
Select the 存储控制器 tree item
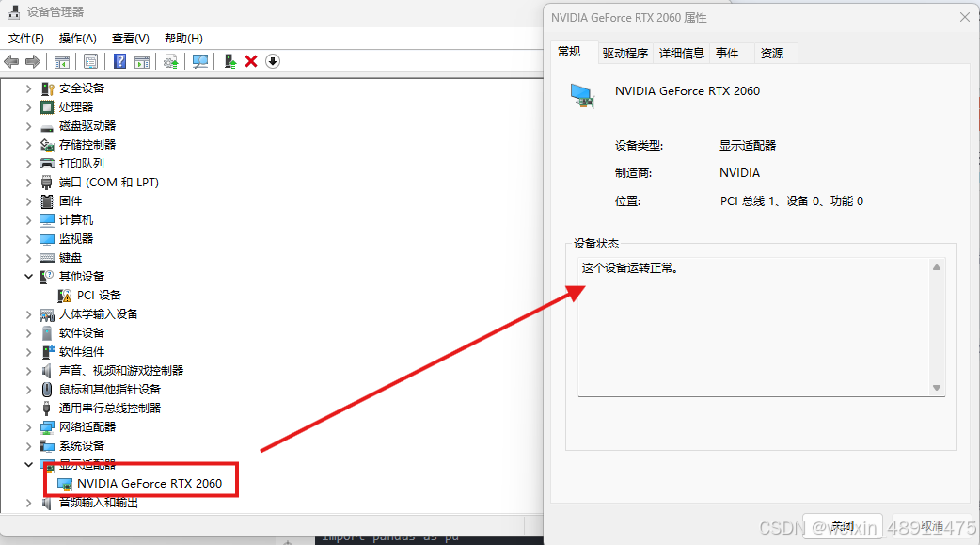pyautogui.click(x=87, y=145)
